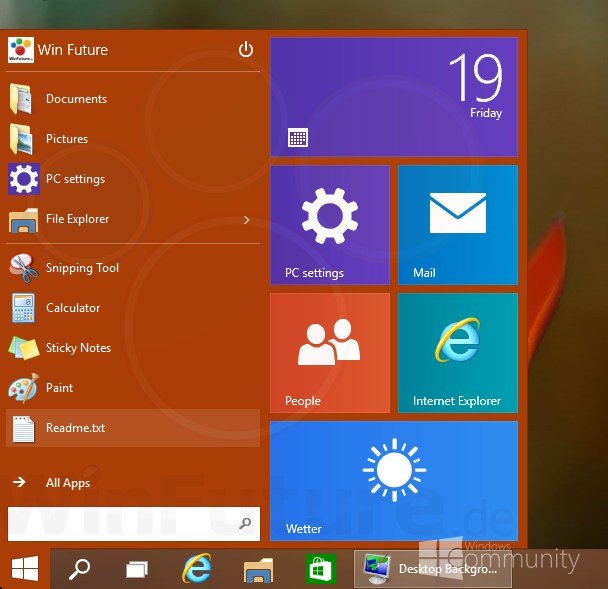The height and width of the screenshot is (589, 608).
Task: Select Pictures label in Start list
Action: click(67, 139)
